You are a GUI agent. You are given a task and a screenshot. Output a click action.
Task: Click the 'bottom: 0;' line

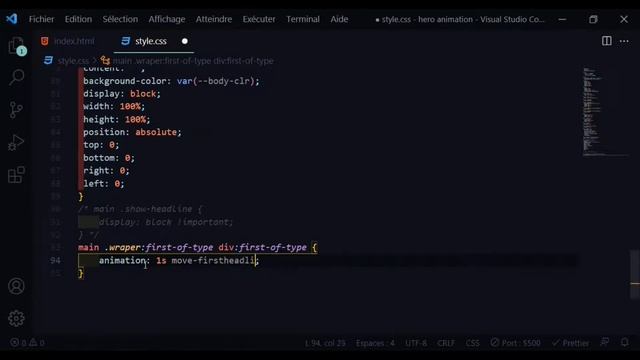point(109,158)
